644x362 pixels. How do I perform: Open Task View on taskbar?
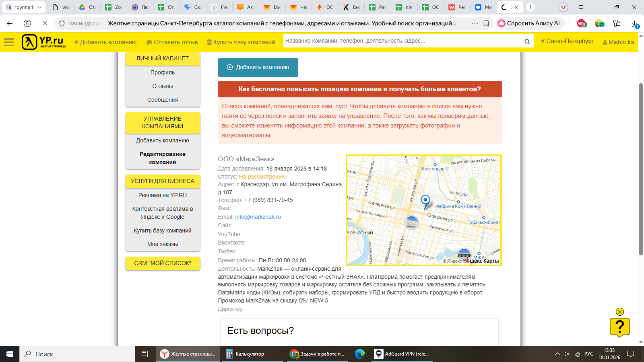(145, 354)
